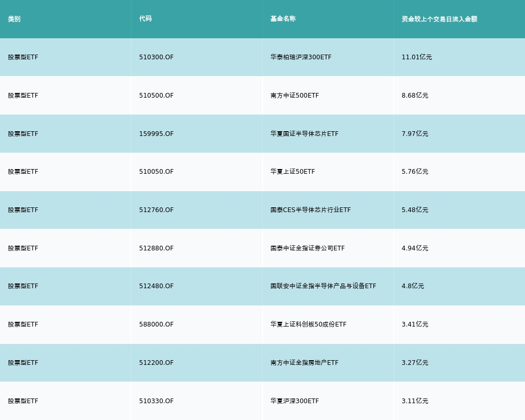Click the 4.8亿元 inflow value
The width and height of the screenshot is (525, 420).
(x=413, y=286)
